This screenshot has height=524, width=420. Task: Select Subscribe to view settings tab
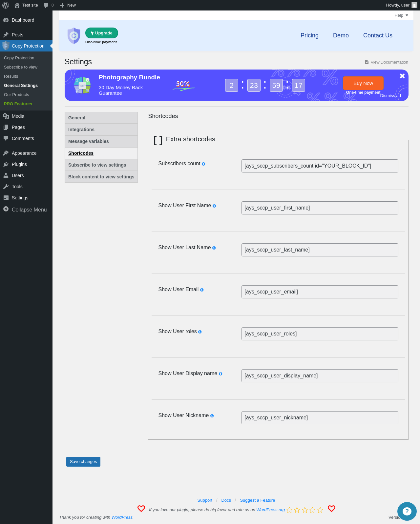[x=101, y=165]
